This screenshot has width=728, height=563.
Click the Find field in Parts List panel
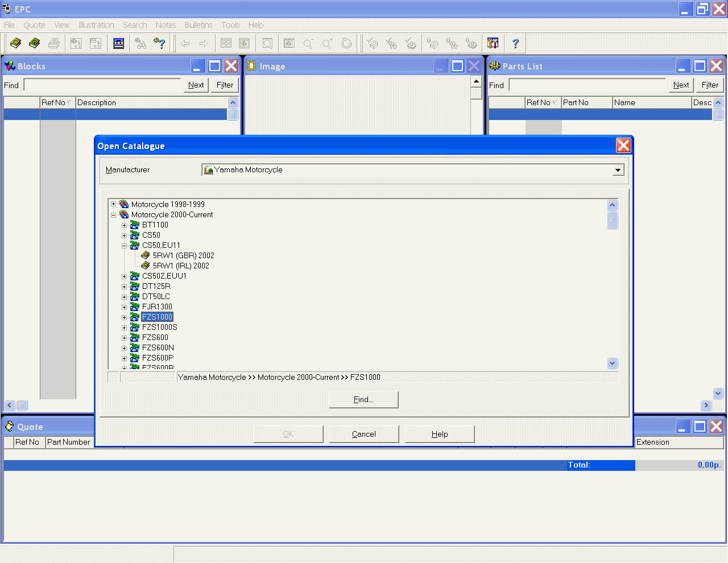coord(588,85)
